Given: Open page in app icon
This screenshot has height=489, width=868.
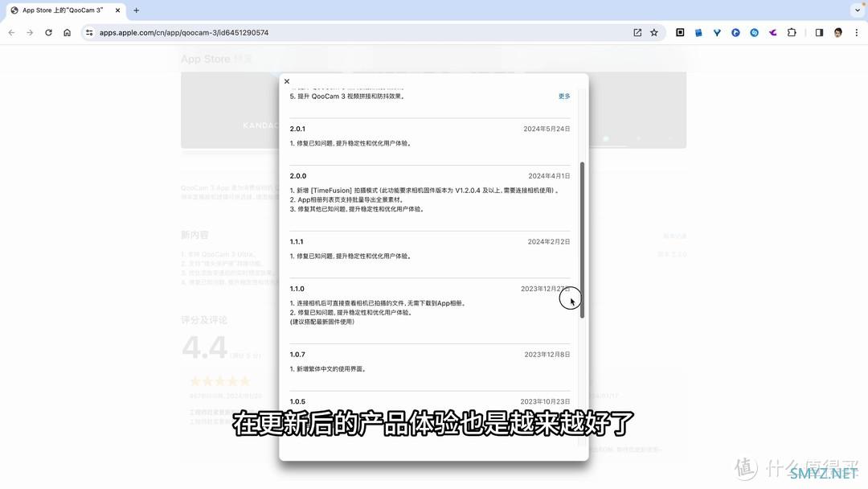Looking at the screenshot, I should [x=637, y=33].
